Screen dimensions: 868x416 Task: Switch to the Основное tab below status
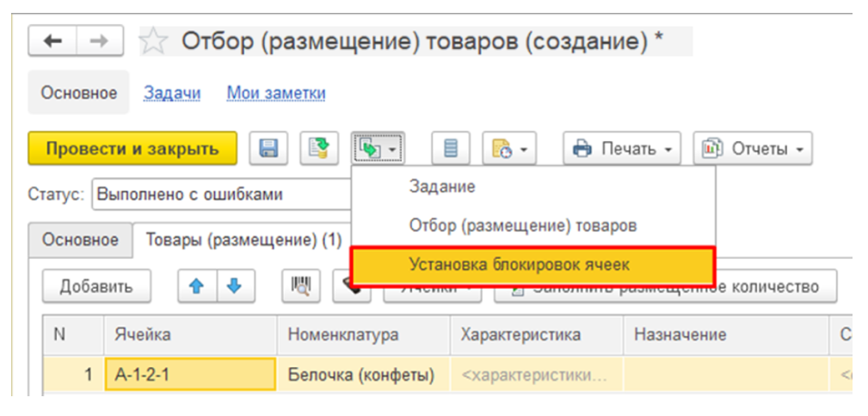click(80, 240)
